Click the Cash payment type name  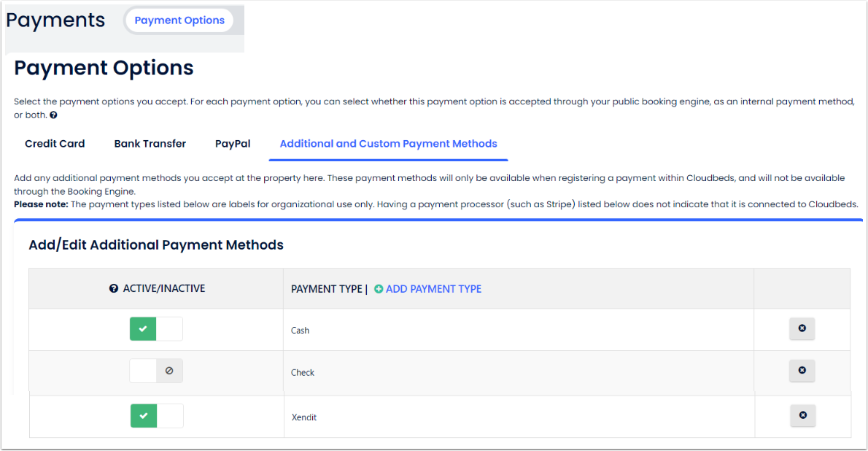(x=301, y=331)
